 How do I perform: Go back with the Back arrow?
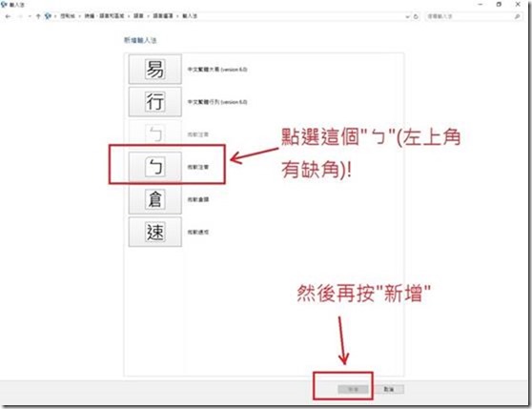(x=8, y=16)
